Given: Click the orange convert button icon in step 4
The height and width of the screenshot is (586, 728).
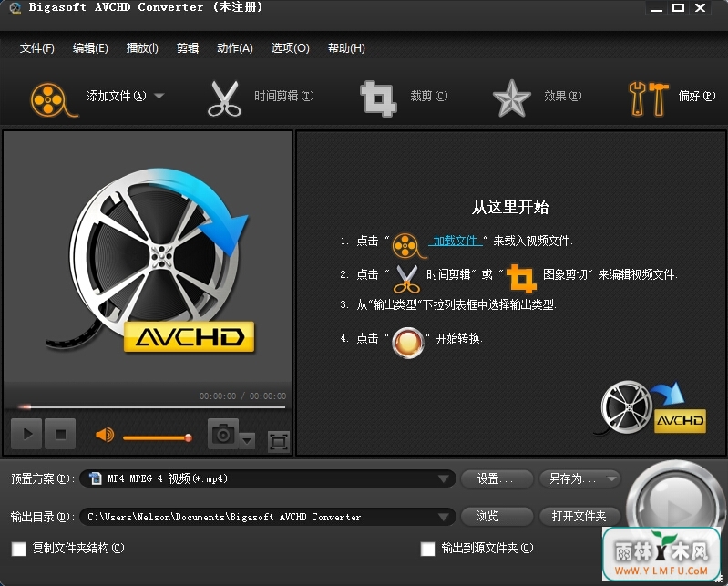Looking at the screenshot, I should (x=408, y=343).
